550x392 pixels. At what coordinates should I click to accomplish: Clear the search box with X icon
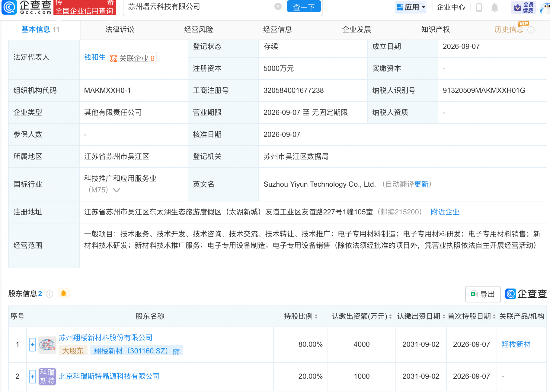pyautogui.click(x=278, y=6)
